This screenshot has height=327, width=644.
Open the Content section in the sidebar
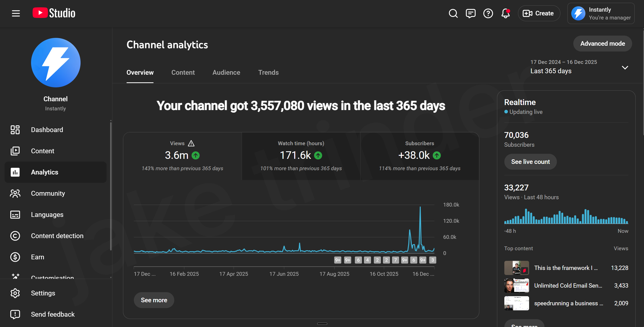tap(15, 151)
